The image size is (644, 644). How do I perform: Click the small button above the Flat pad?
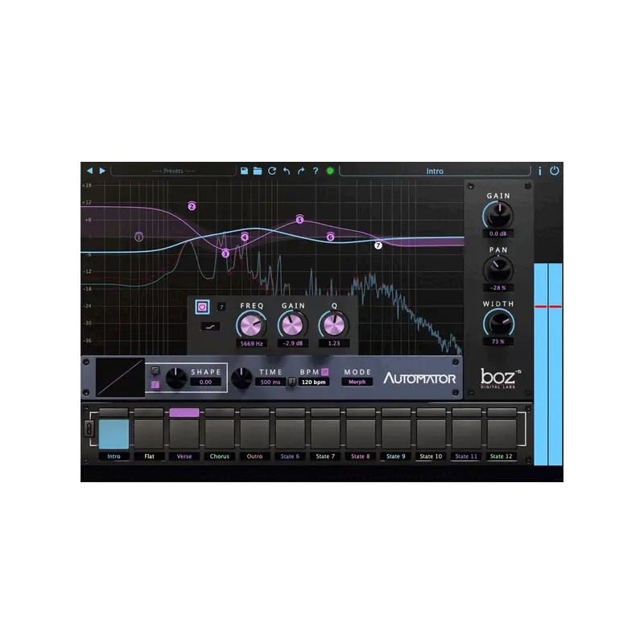[149, 412]
